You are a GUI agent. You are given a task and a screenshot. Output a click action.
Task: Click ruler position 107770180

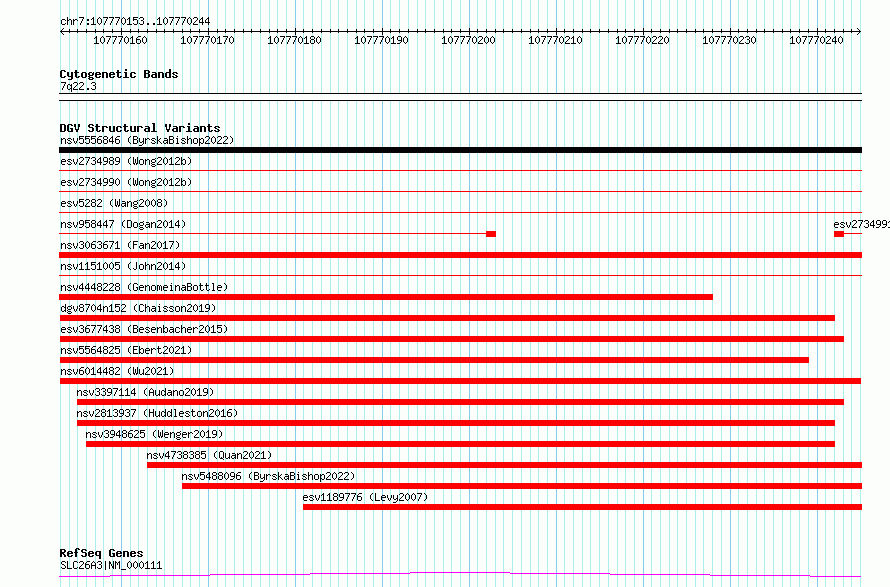(x=294, y=40)
